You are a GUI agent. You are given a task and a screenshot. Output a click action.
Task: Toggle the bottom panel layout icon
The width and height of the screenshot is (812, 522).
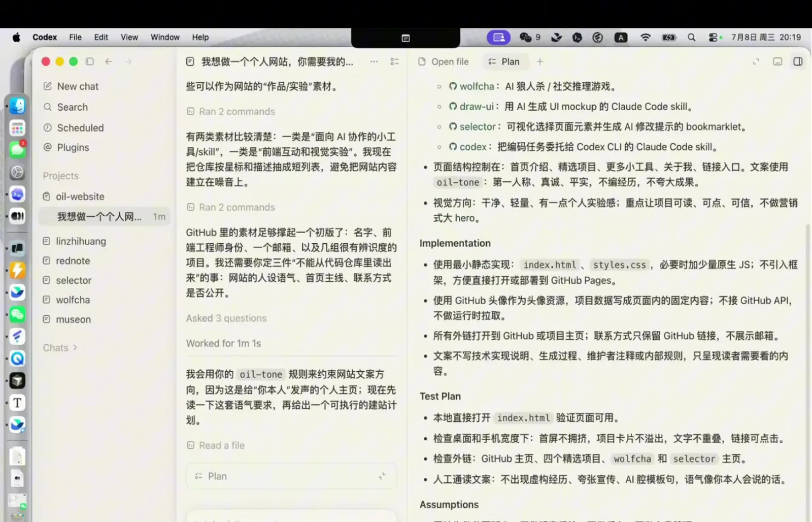tap(777, 61)
